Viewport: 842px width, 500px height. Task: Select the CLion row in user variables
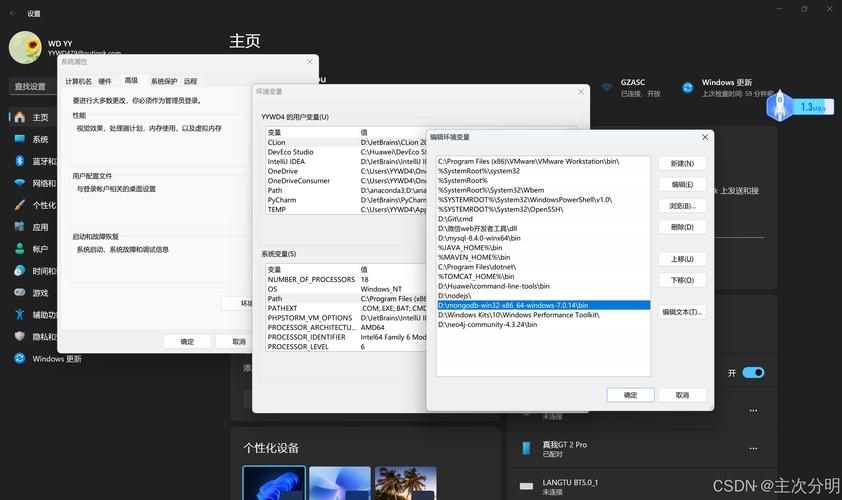pyautogui.click(x=346, y=142)
